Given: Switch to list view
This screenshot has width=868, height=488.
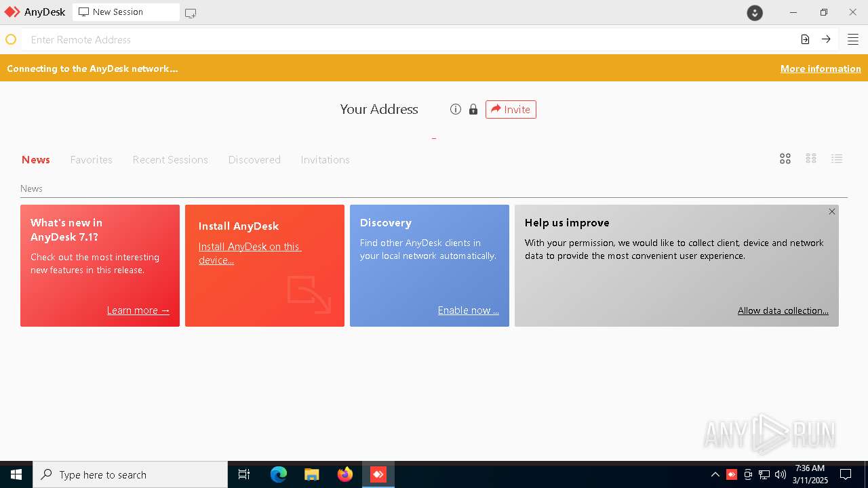Looking at the screenshot, I should [x=837, y=159].
